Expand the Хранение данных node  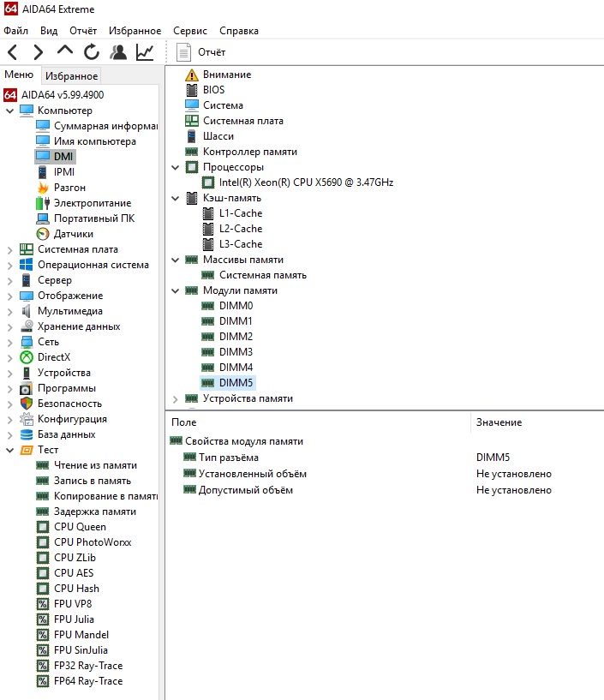pos(9,326)
